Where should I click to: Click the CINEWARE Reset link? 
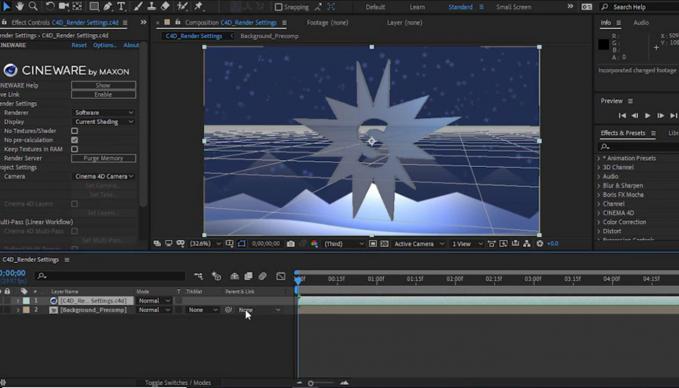(79, 45)
